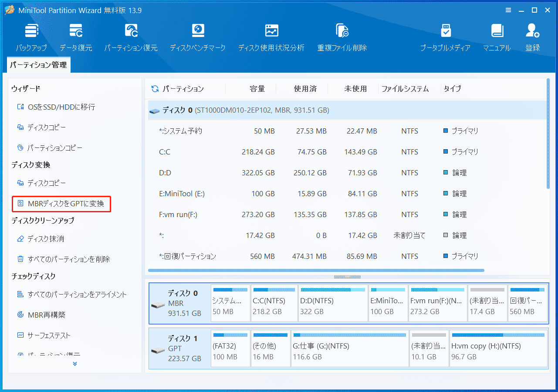Expand the sidebar with double chevron
Image resolution: width=558 pixels, height=392 pixels.
click(75, 364)
